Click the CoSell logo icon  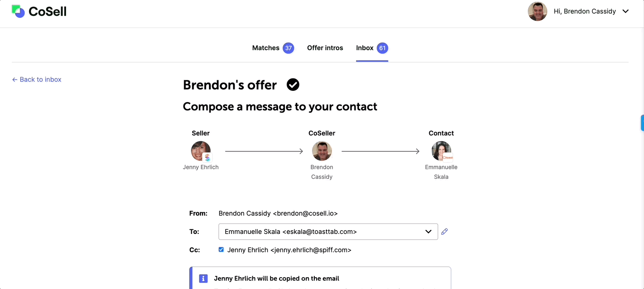[x=18, y=11]
